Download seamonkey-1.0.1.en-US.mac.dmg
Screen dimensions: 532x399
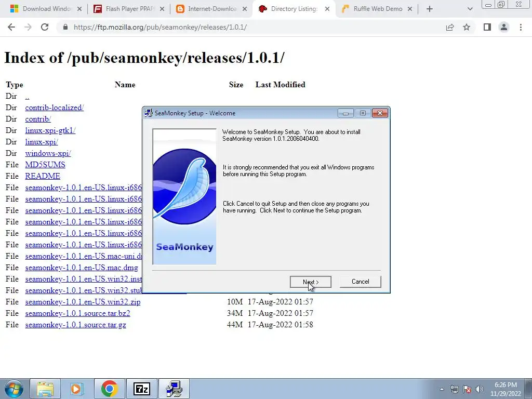click(x=82, y=268)
